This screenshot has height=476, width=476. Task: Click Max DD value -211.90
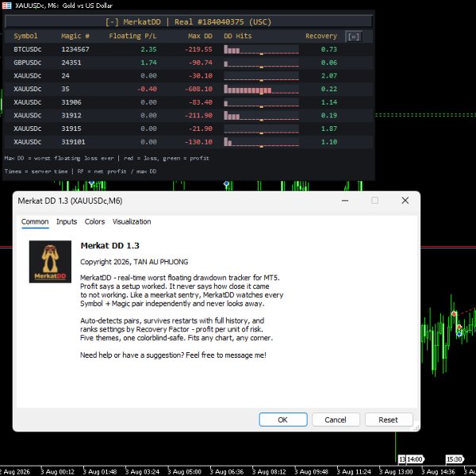pos(198,115)
